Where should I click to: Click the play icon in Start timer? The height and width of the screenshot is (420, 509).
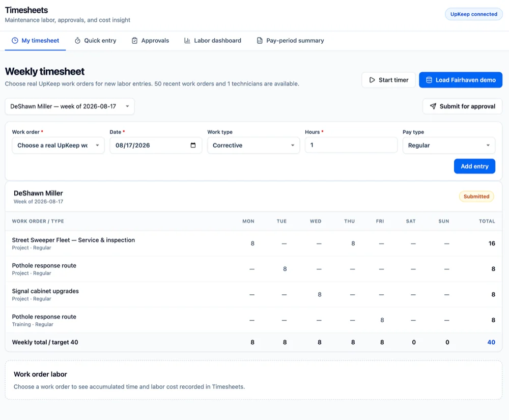click(372, 80)
